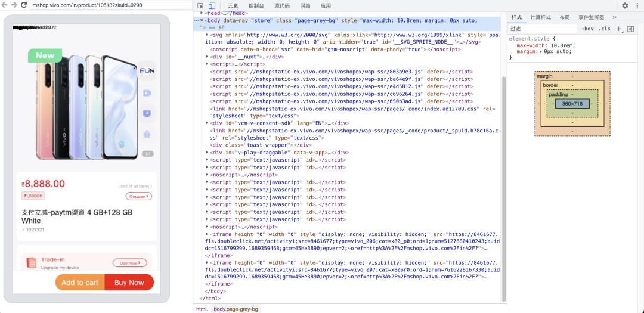This screenshot has height=313, width=644.
Task: Click the red Trade-in document icon
Action: click(x=31, y=263)
